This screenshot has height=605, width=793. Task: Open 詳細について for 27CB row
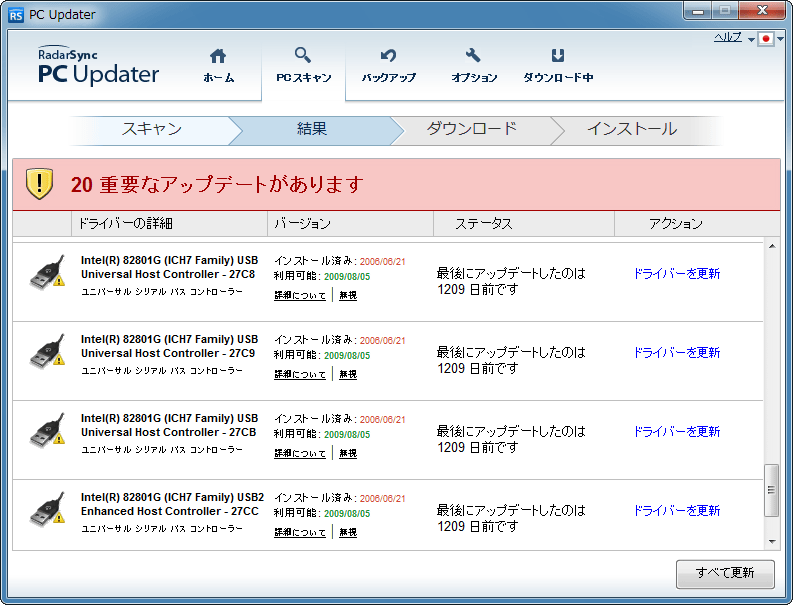[300, 453]
